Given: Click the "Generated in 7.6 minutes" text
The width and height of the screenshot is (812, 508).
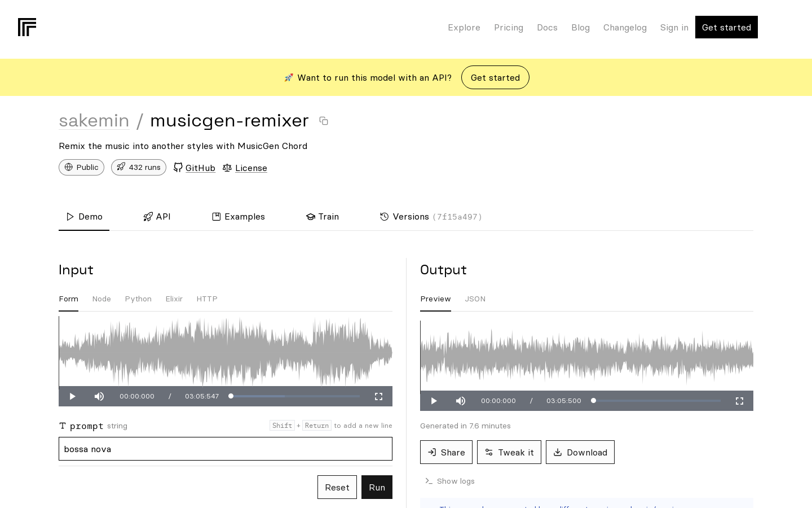Looking at the screenshot, I should tap(465, 426).
